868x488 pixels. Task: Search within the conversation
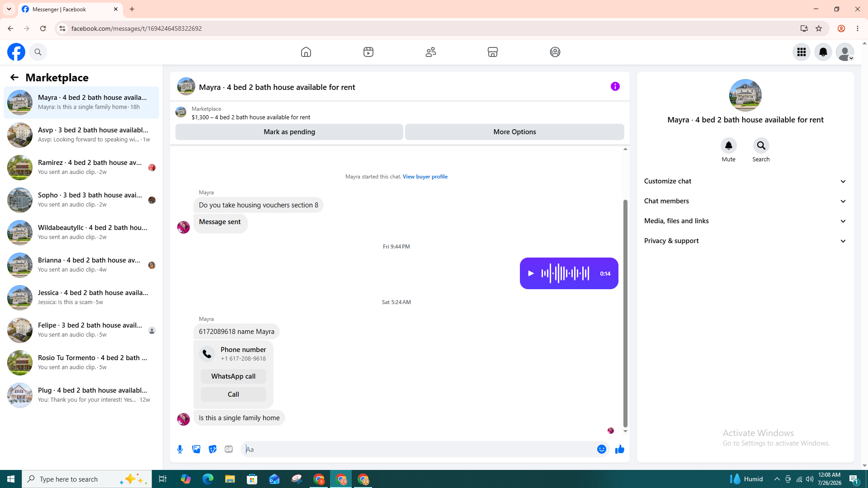(761, 145)
